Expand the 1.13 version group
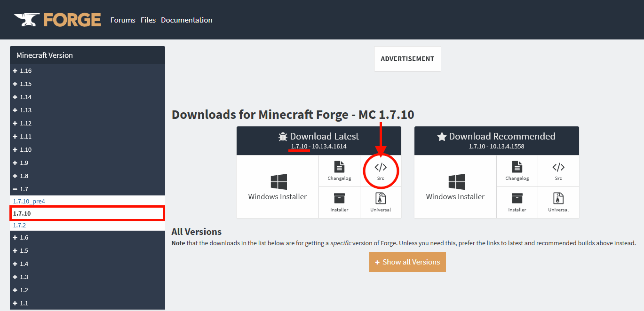644x311 pixels. click(x=87, y=110)
